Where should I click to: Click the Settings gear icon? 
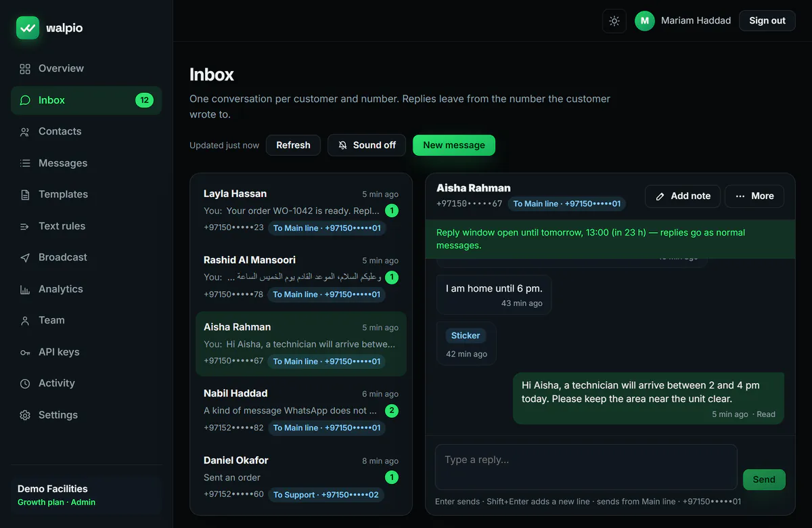click(25, 415)
